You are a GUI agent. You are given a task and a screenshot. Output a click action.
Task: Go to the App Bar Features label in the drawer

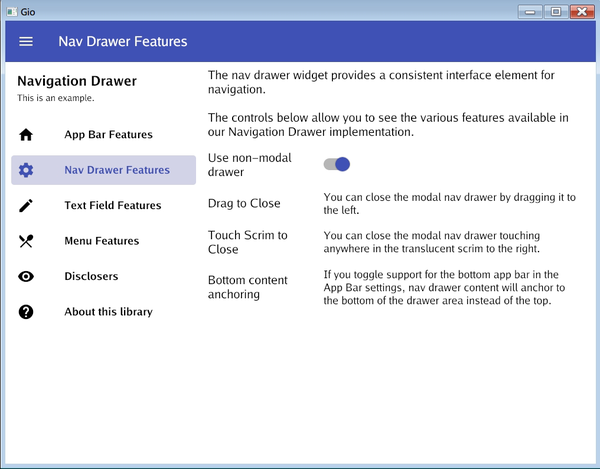108,135
